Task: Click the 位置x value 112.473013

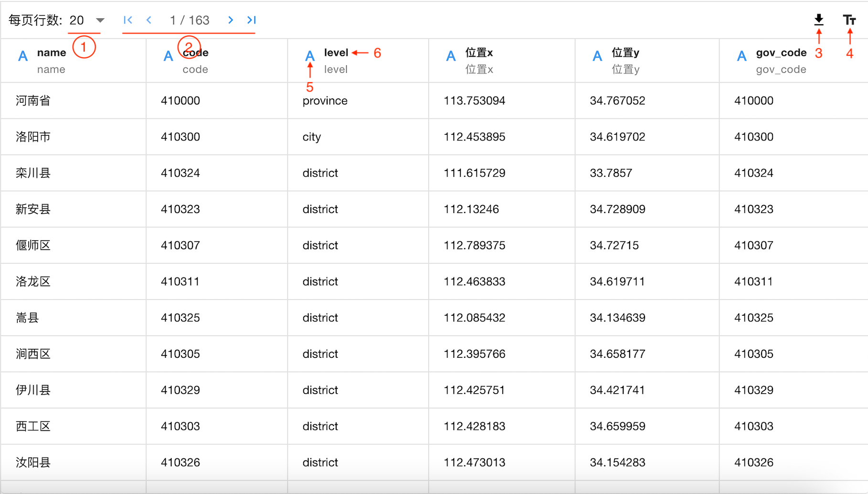Action: pos(475,462)
